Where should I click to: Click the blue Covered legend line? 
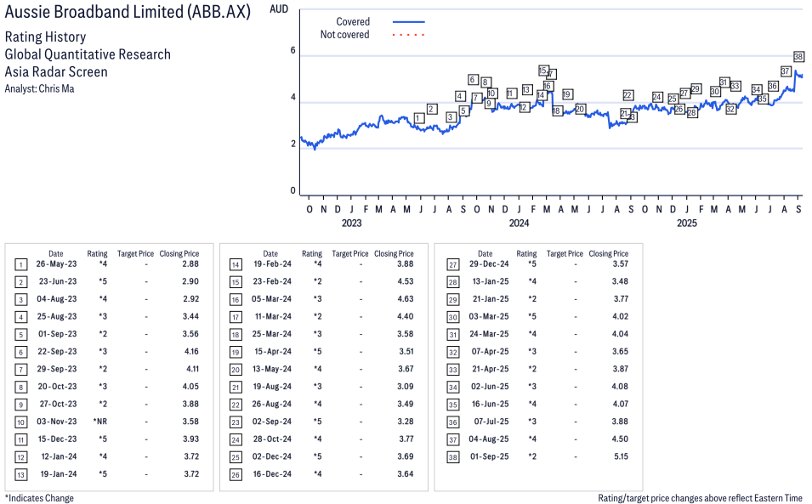409,22
